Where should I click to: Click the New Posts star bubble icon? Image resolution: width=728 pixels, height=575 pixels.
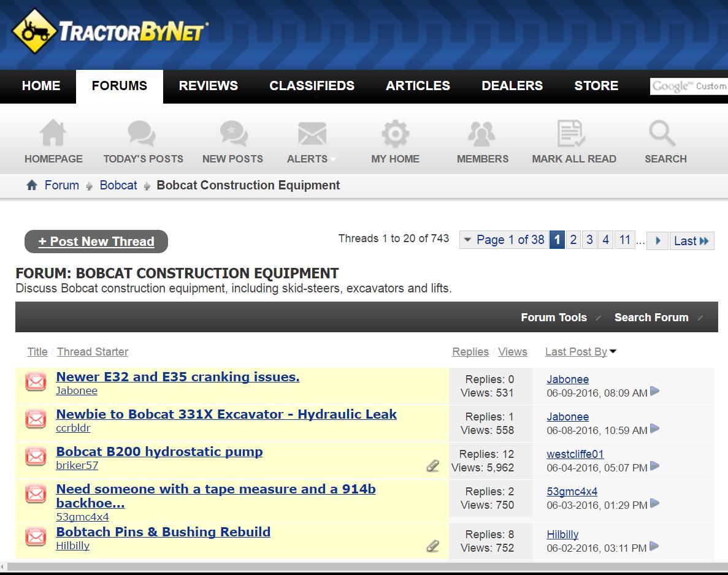coord(233,133)
